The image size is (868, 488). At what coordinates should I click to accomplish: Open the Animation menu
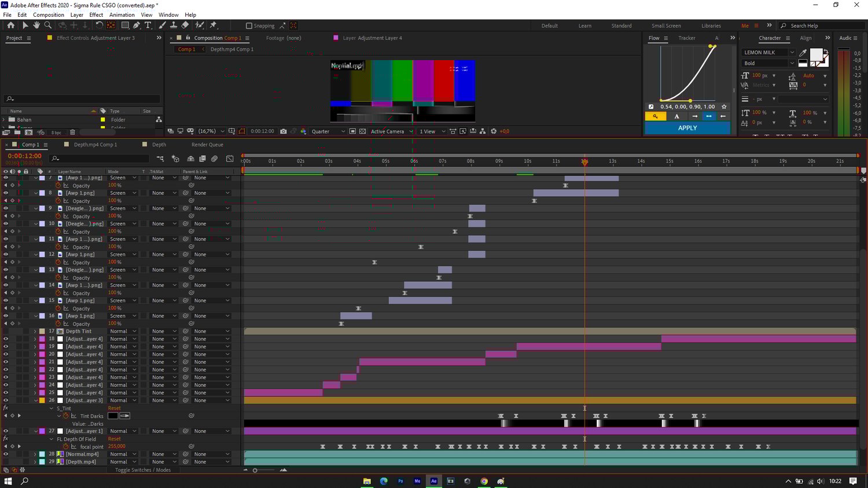tap(122, 15)
